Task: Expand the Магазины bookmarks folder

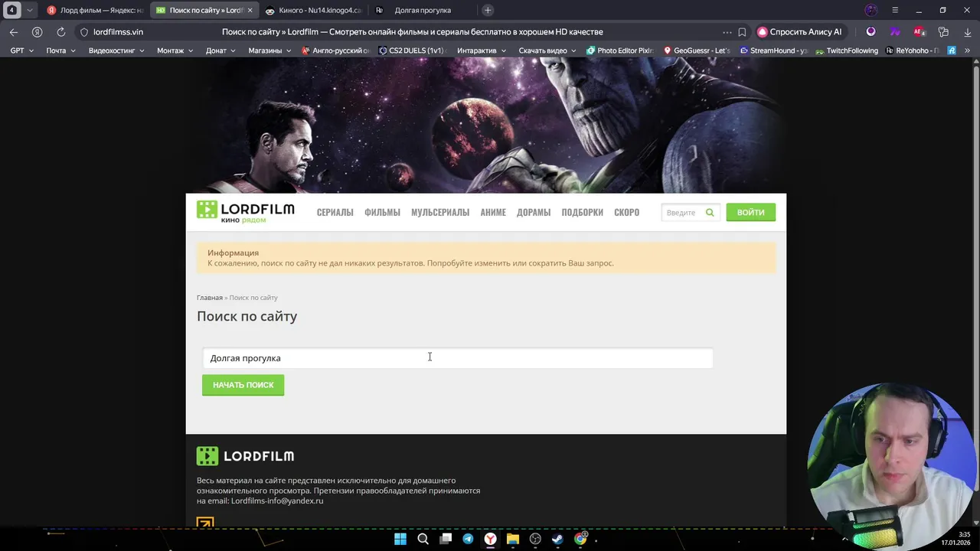Action: [269, 51]
